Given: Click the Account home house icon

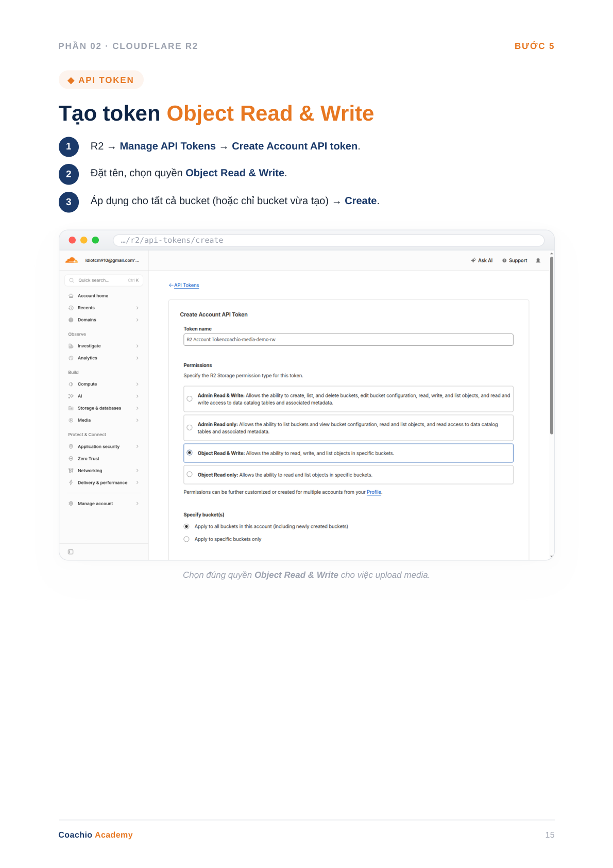Looking at the screenshot, I should [71, 296].
